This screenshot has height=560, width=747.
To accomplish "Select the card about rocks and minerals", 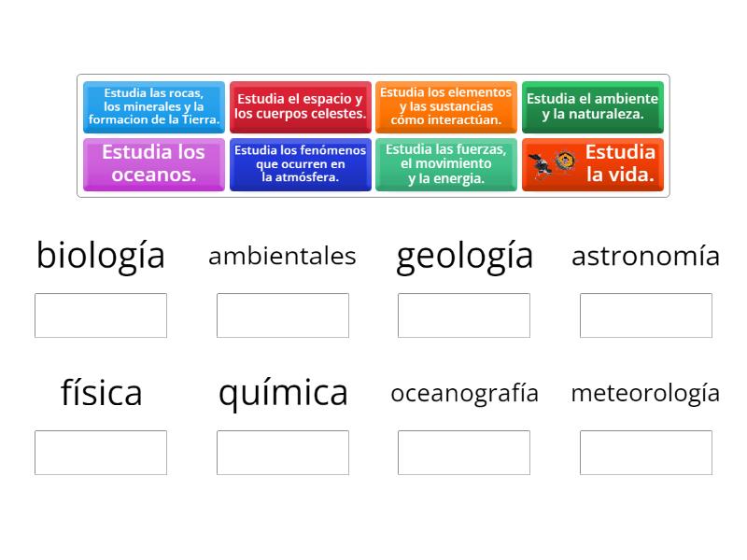I will coord(154,107).
